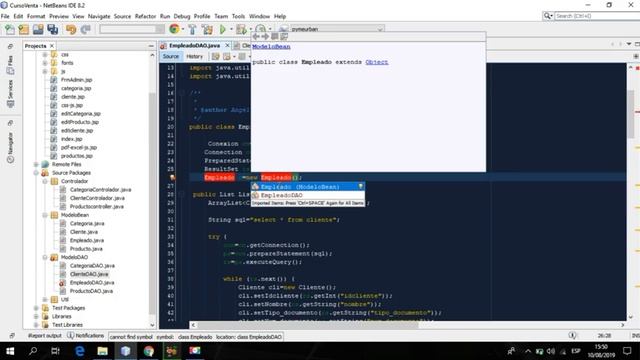640x360 pixels.
Task: Open the Navigate menu
Action: 99,16
